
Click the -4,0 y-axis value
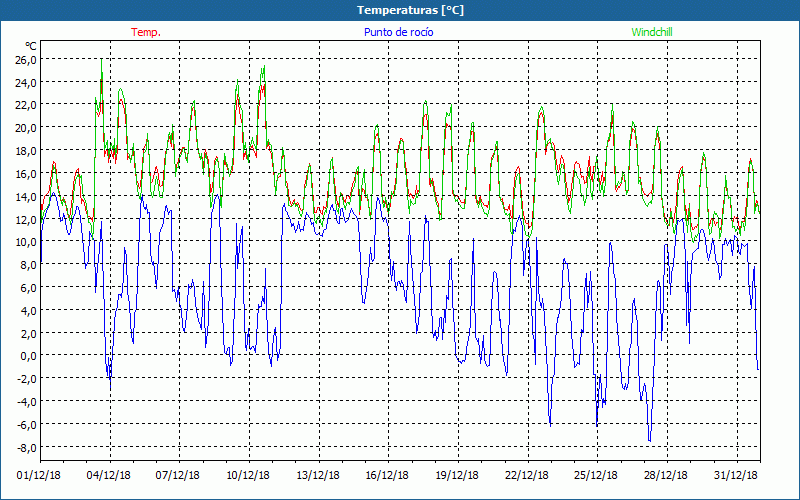(27, 402)
